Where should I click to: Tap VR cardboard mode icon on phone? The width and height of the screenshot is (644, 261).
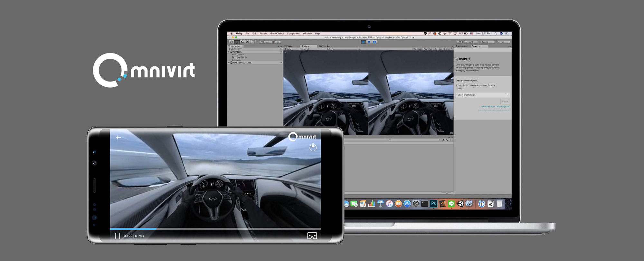point(312,236)
